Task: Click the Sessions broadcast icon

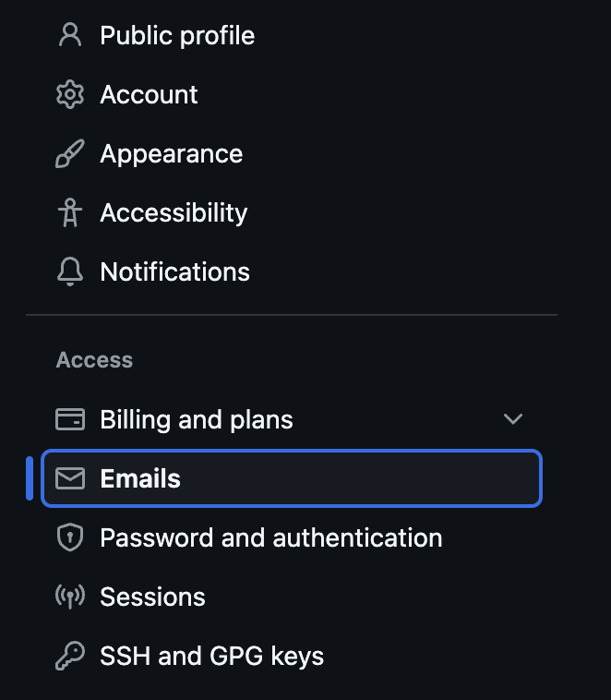Action: (70, 597)
